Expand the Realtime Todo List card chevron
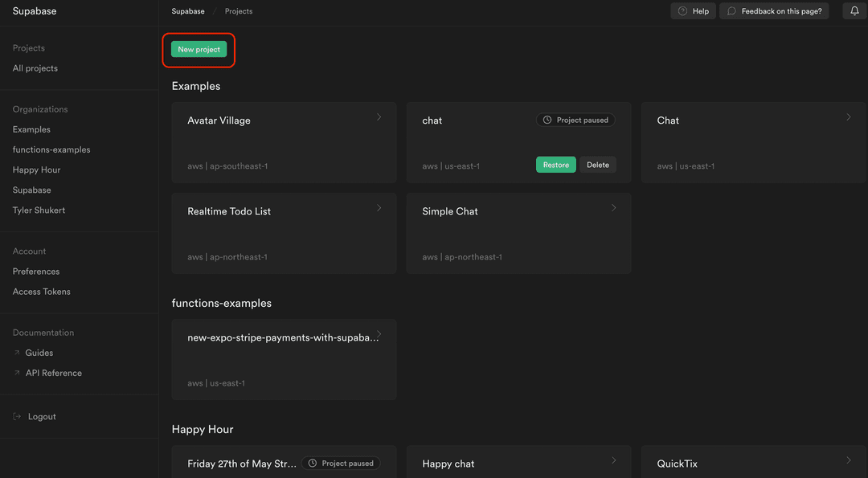 tap(379, 207)
